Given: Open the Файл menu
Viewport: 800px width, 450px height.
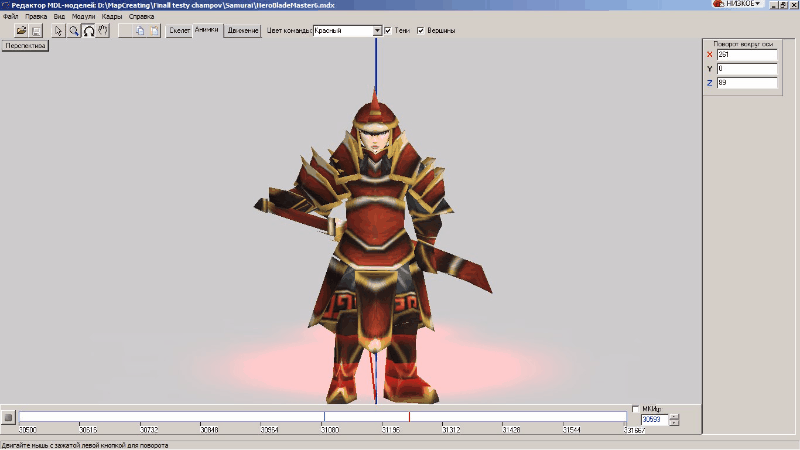Looking at the screenshot, I should point(10,16).
